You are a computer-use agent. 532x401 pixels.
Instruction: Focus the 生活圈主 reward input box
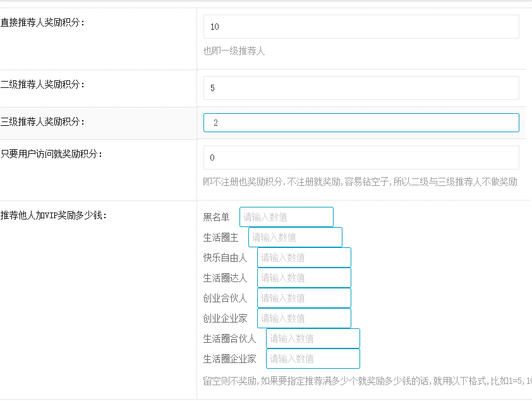click(295, 237)
